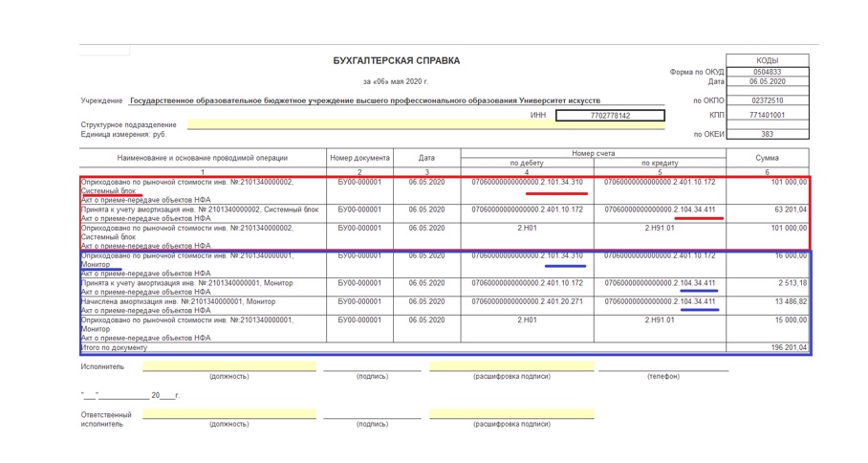This screenshot has width=868, height=463.
Task: Select the по дебету column subheader
Action: pyautogui.click(x=526, y=164)
